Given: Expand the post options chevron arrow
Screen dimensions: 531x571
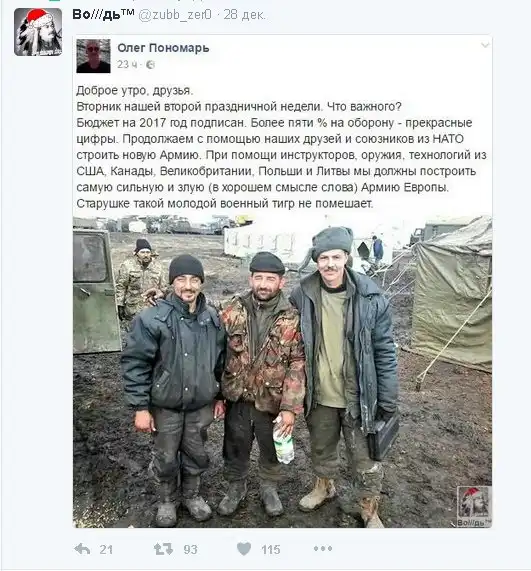Looking at the screenshot, I should click(485, 45).
